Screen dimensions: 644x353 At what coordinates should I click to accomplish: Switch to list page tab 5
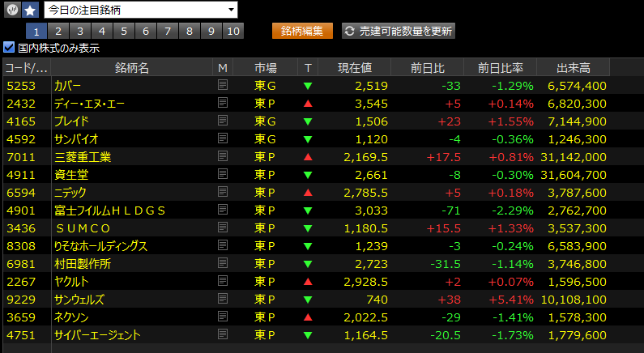[124, 31]
